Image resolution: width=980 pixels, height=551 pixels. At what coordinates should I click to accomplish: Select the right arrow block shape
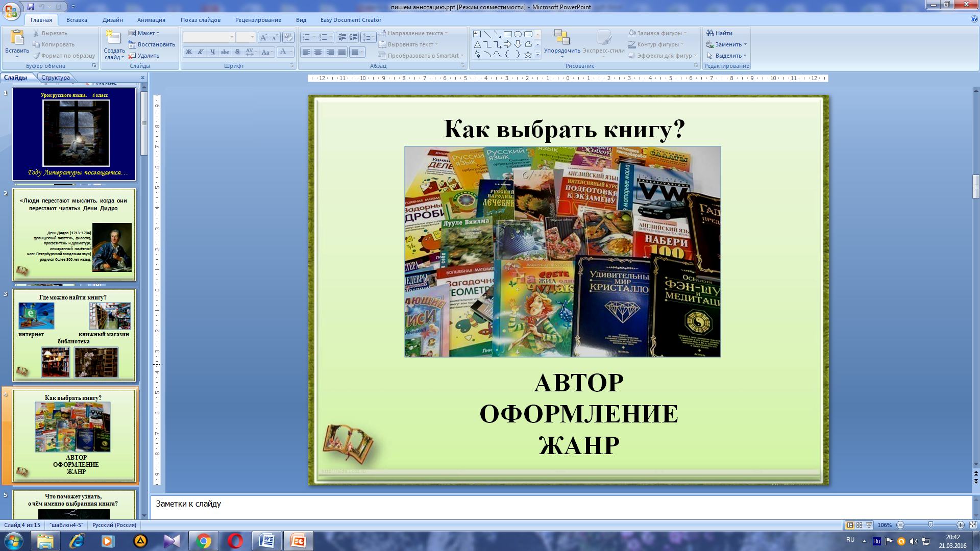click(507, 44)
